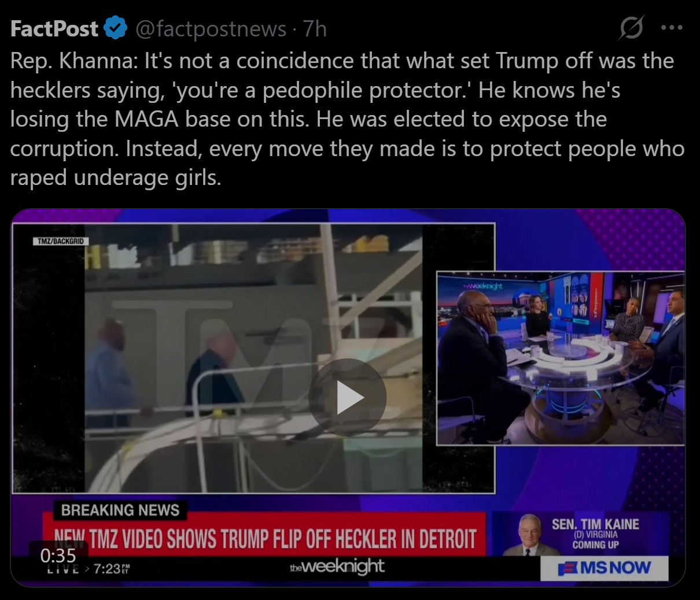Click the studio panel inset picture
Screen dimensions: 700x600
point(561,358)
